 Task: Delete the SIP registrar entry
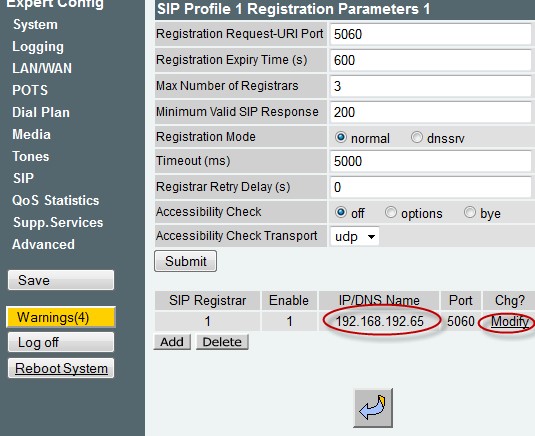(222, 342)
